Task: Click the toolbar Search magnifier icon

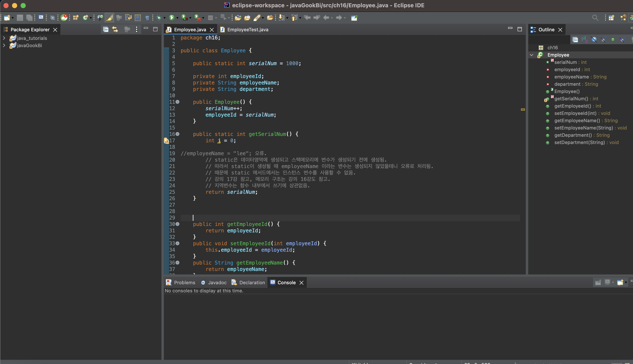Action: click(x=595, y=18)
